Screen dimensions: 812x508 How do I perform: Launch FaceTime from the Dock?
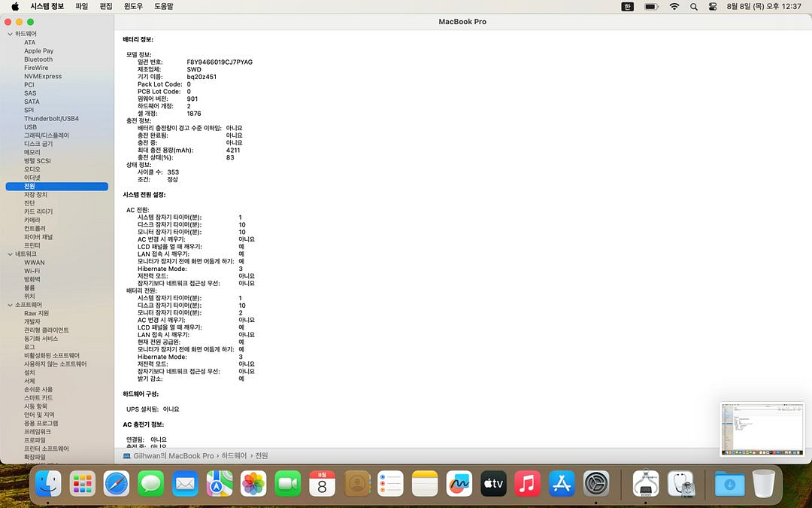point(288,484)
